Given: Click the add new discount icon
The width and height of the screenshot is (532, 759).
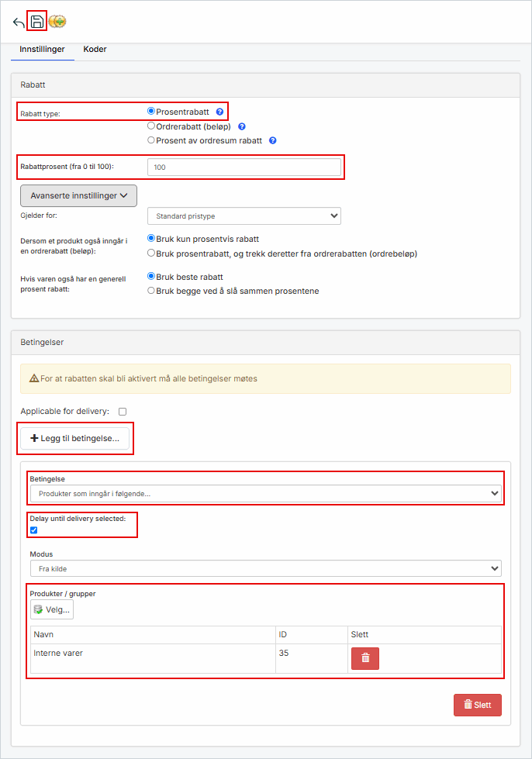Looking at the screenshot, I should point(57,22).
